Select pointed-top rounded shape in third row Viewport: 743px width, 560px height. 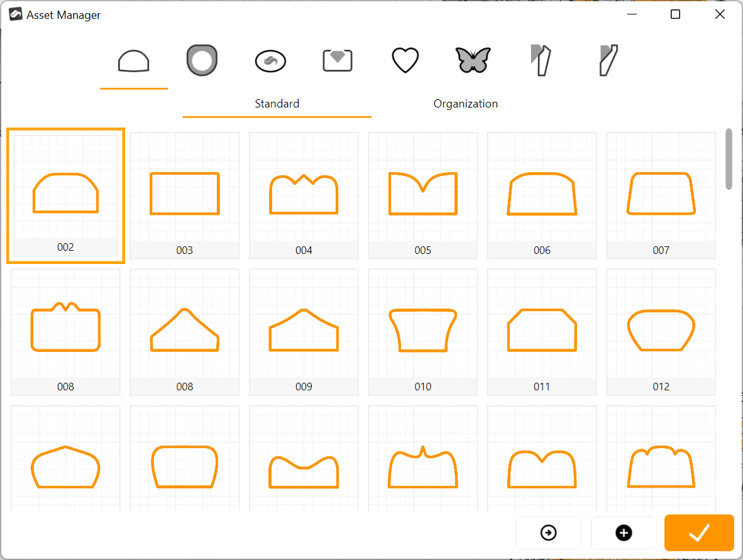tap(65, 459)
